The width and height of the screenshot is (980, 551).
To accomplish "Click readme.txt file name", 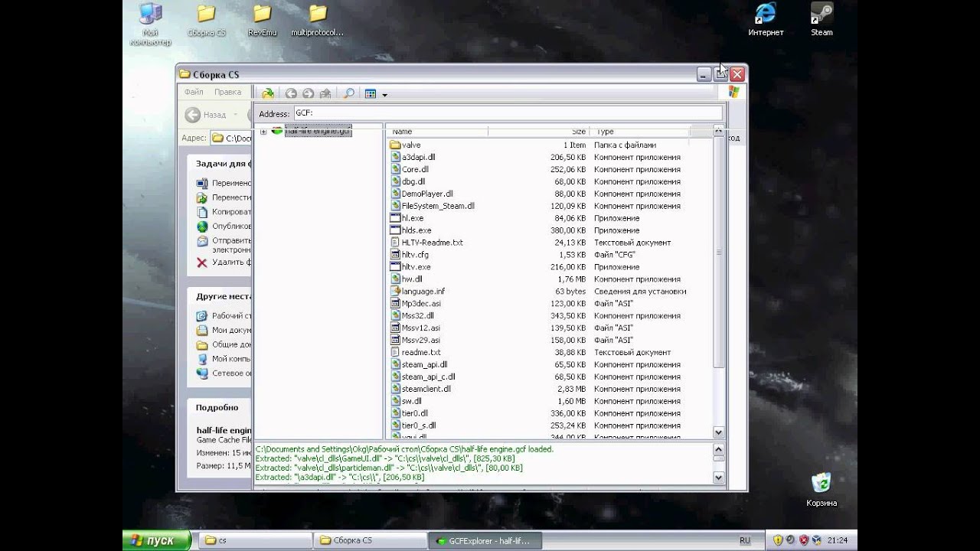I will (421, 352).
